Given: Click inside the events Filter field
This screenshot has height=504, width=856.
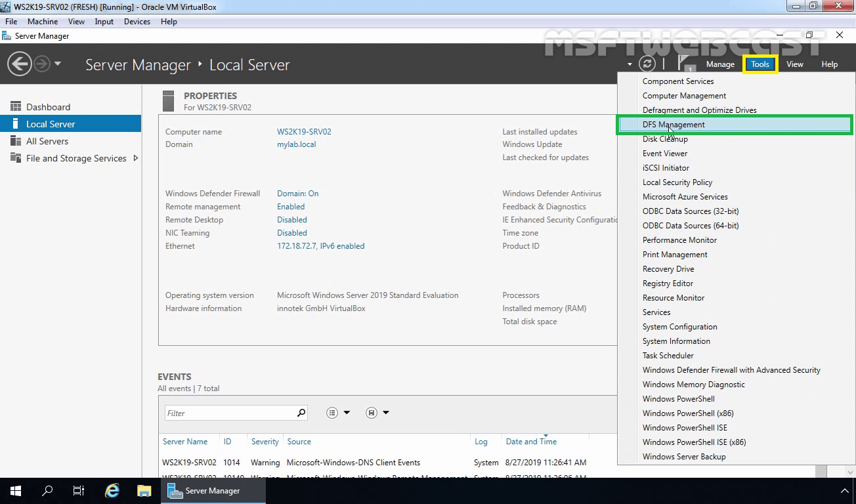Looking at the screenshot, I should 230,413.
